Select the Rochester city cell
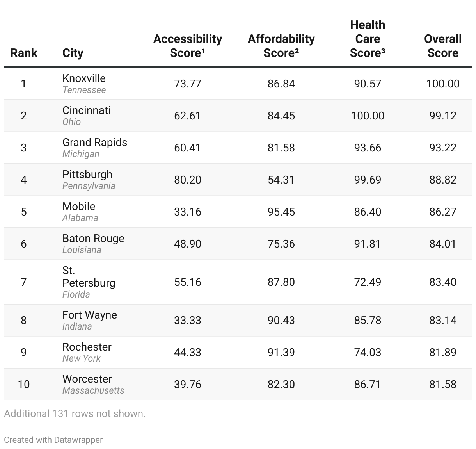476x449 pixels. pos(87,347)
